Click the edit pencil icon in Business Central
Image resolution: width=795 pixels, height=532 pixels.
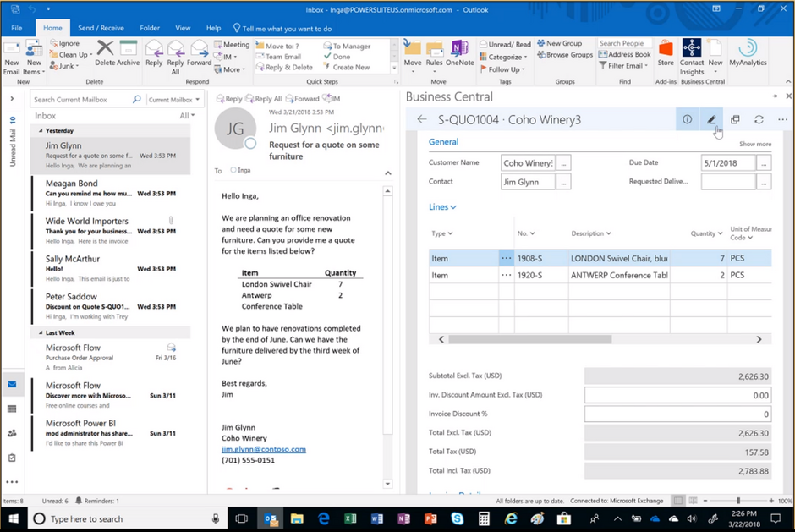pyautogui.click(x=711, y=120)
